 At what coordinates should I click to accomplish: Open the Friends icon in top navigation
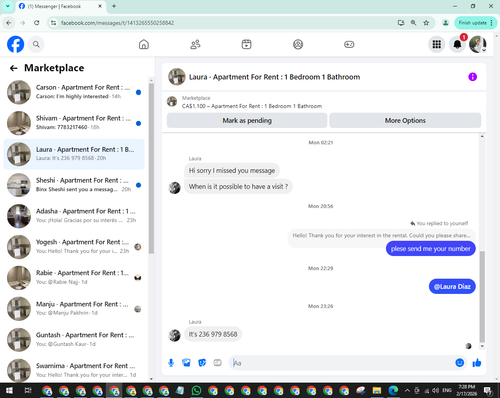coord(195,44)
